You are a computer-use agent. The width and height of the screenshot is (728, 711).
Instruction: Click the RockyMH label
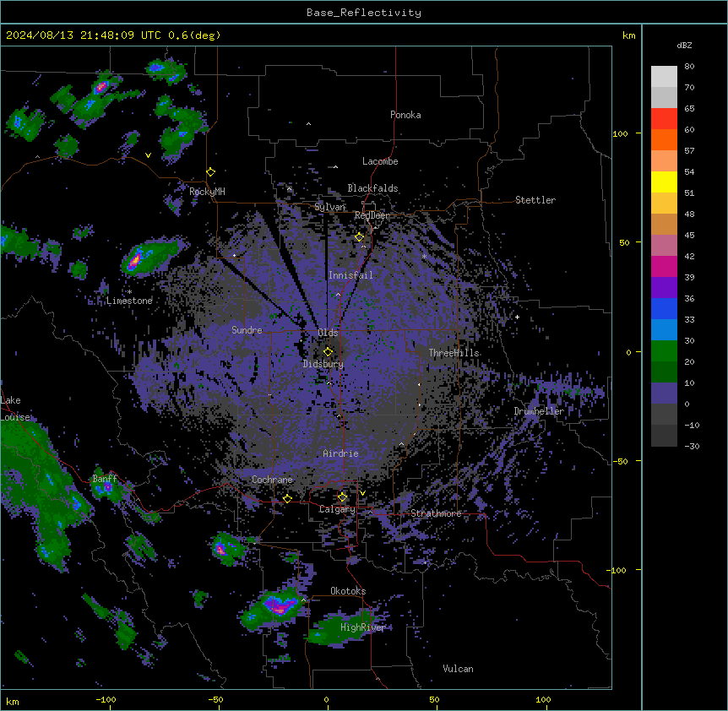(x=207, y=192)
